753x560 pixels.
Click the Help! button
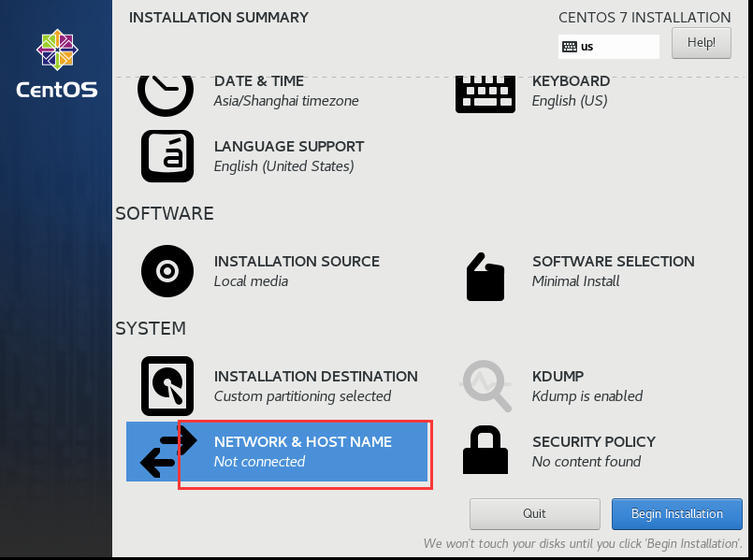click(x=702, y=43)
